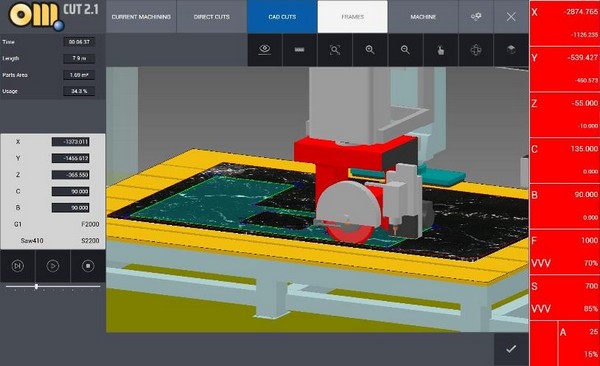
Task: Click the zoom in magnifier icon
Action: coord(370,50)
